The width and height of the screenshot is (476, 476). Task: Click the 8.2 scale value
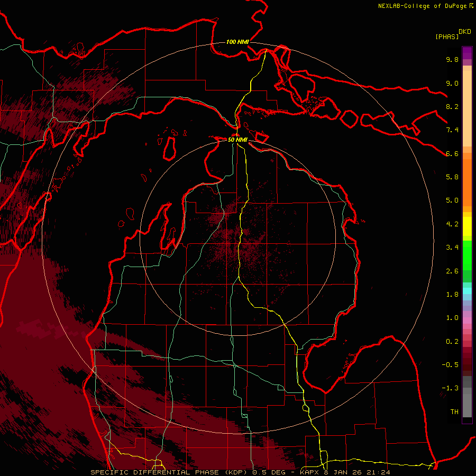[452, 106]
